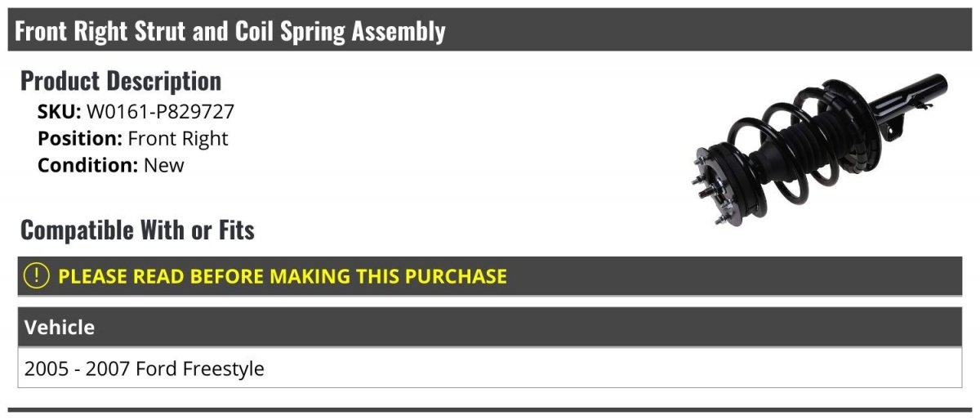Select the Front Right Strut assembly title
This screenshot has height=420, width=980.
point(230,32)
